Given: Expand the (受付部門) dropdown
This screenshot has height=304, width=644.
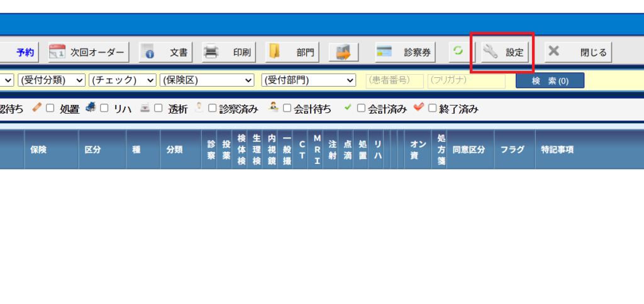Looking at the screenshot, I should click(x=309, y=80).
